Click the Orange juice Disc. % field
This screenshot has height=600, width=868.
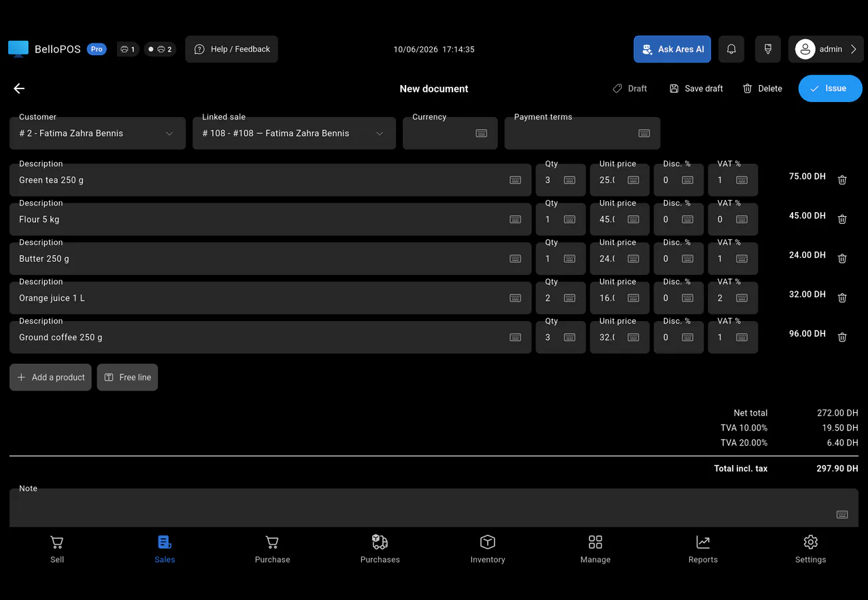coord(679,298)
